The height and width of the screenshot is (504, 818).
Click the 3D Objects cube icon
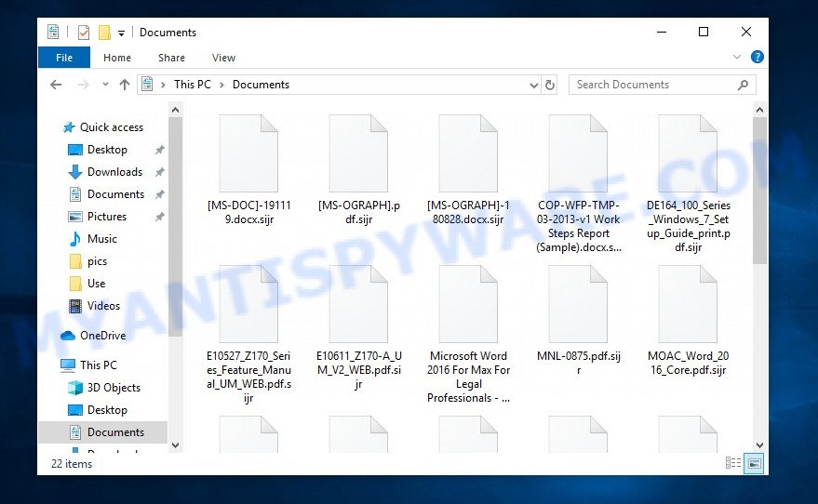point(75,388)
